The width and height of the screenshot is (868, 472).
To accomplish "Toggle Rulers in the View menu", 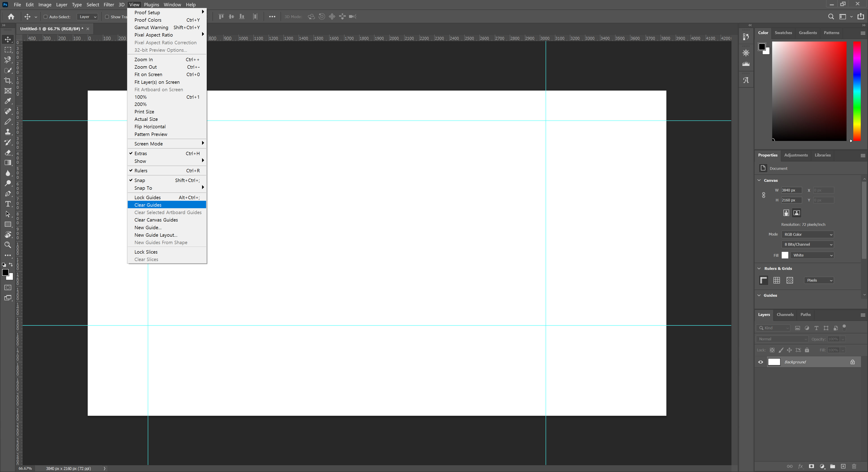I will [141, 171].
